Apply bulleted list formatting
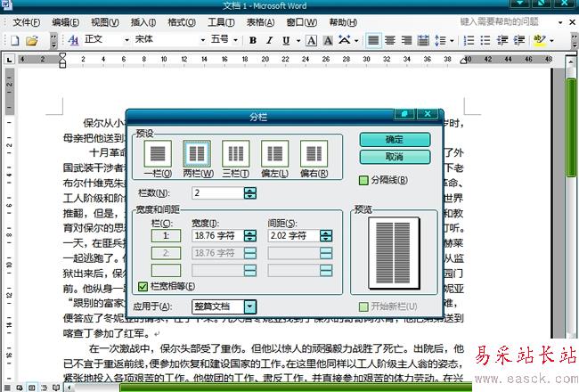 pyautogui.click(x=485, y=40)
